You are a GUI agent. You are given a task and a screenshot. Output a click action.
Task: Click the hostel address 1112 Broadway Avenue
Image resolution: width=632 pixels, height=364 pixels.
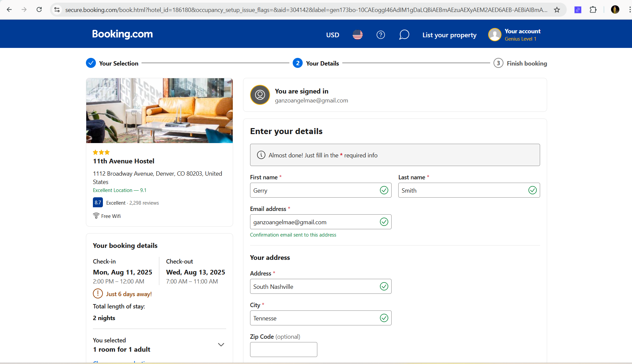(158, 178)
